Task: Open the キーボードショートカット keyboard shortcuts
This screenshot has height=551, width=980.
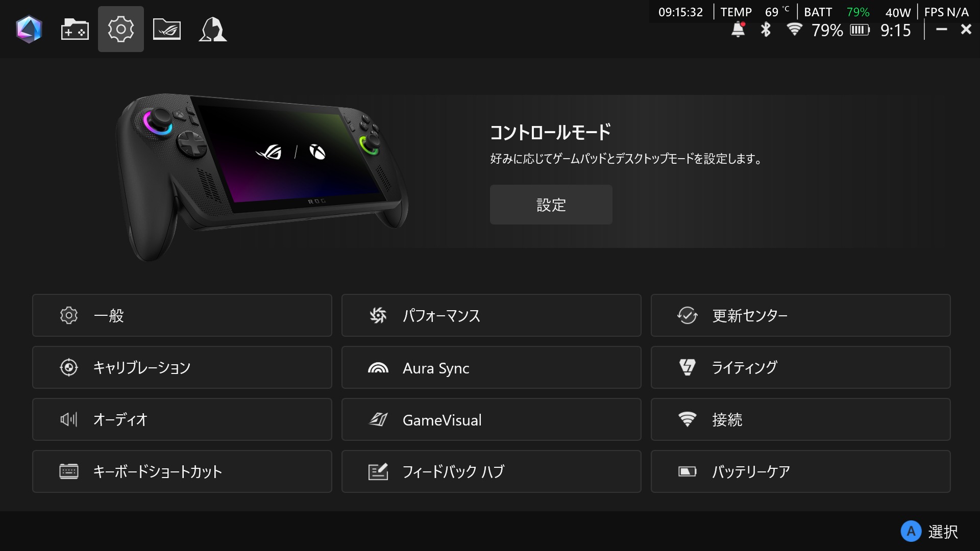Action: 182,471
